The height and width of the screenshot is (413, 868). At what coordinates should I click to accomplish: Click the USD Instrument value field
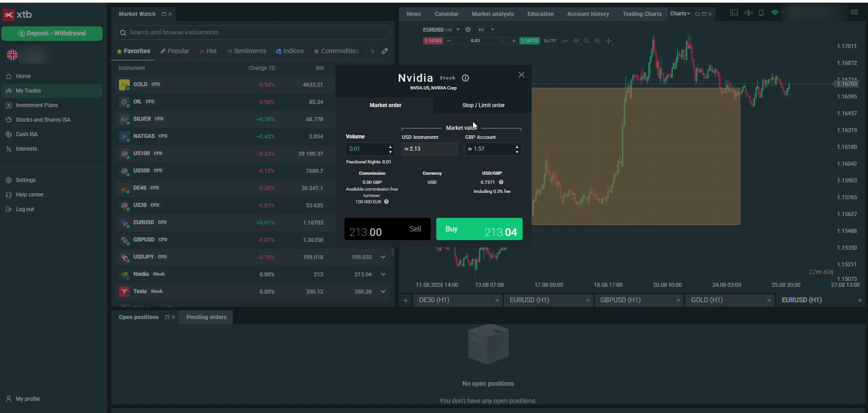pos(429,149)
